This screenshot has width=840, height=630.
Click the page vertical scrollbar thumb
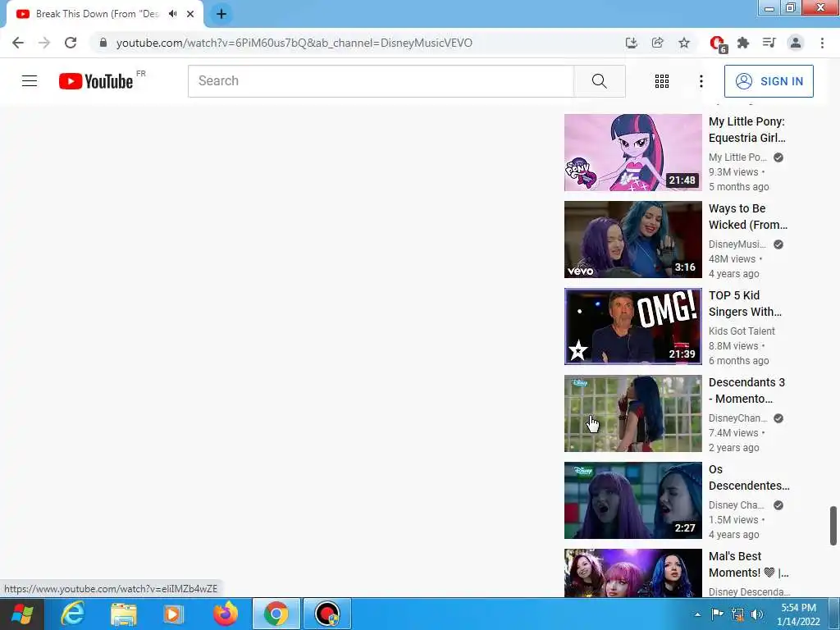coord(833,525)
